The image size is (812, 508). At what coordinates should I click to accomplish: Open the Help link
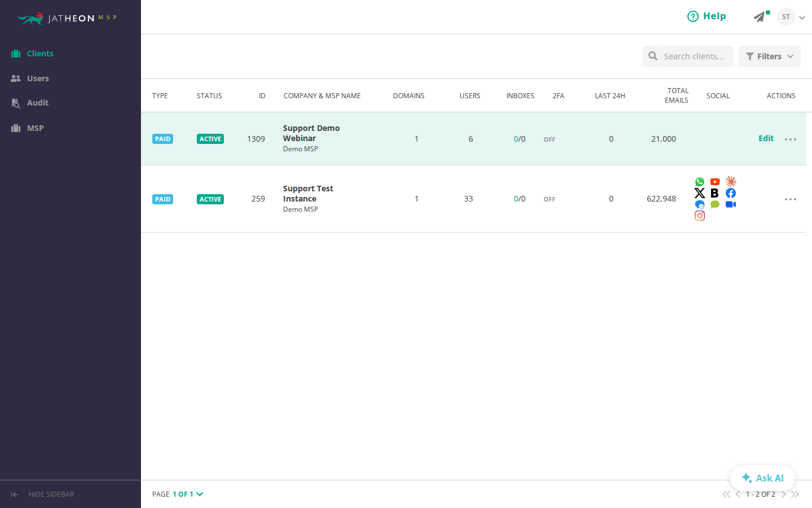(x=707, y=16)
